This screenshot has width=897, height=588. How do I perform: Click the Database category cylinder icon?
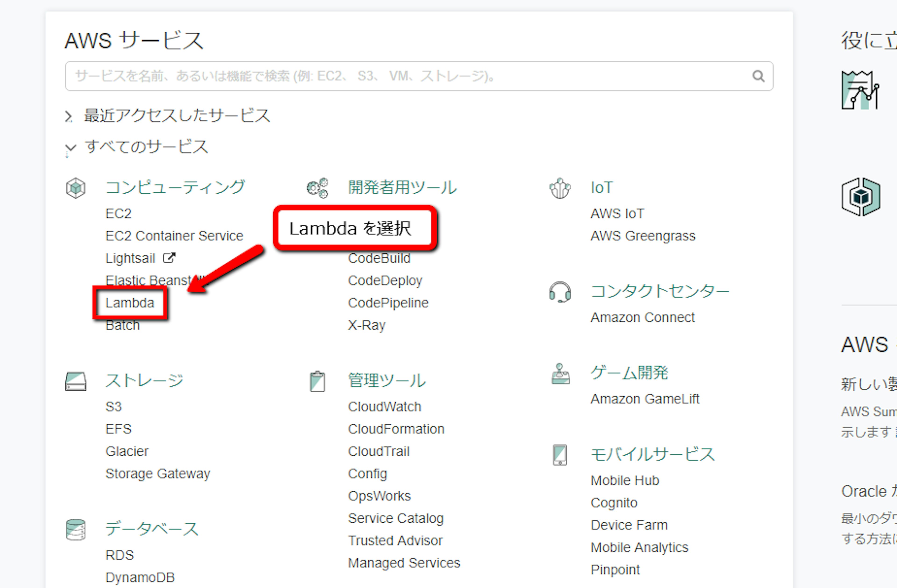pyautogui.click(x=76, y=530)
